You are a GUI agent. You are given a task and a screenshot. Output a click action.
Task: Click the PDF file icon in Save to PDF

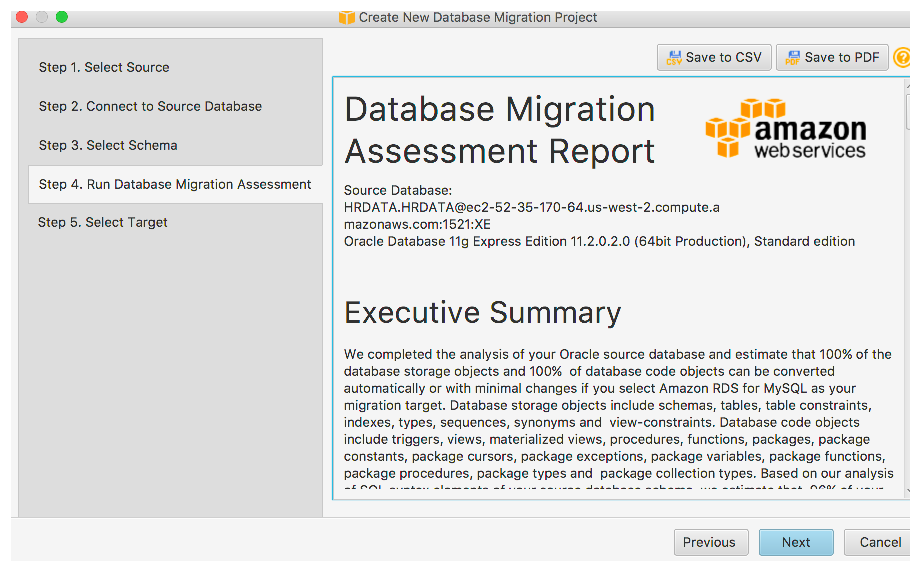coord(792,58)
